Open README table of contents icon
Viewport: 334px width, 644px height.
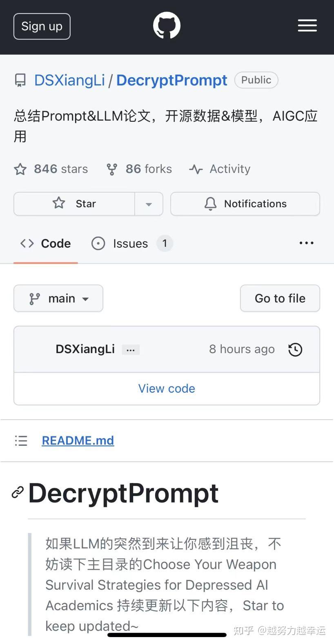[x=21, y=441]
